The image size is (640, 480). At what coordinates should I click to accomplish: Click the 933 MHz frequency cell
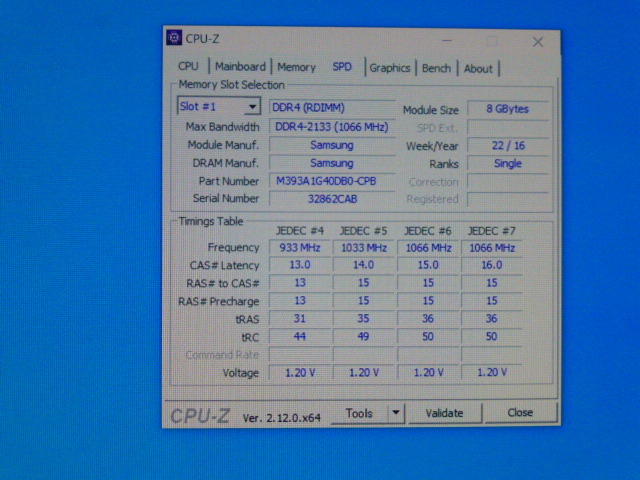(x=300, y=248)
